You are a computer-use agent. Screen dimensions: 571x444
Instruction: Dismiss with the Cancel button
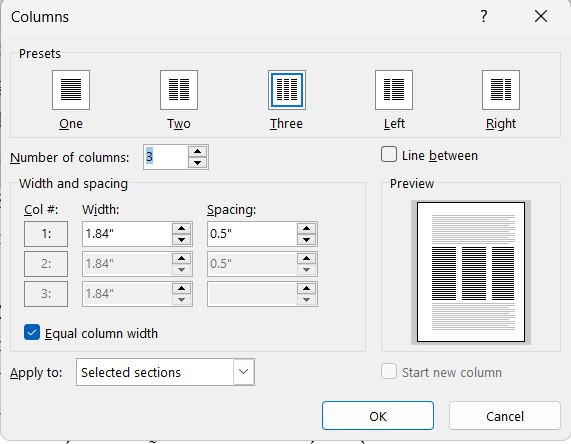tap(505, 416)
